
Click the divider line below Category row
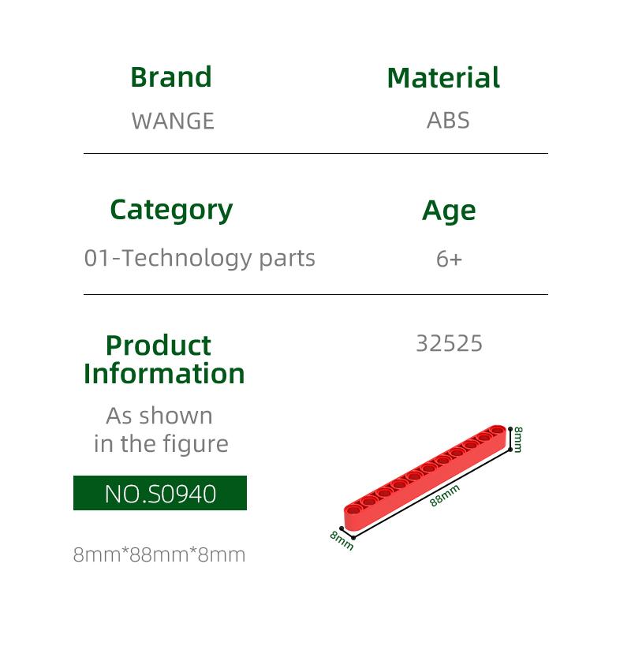coord(315,294)
